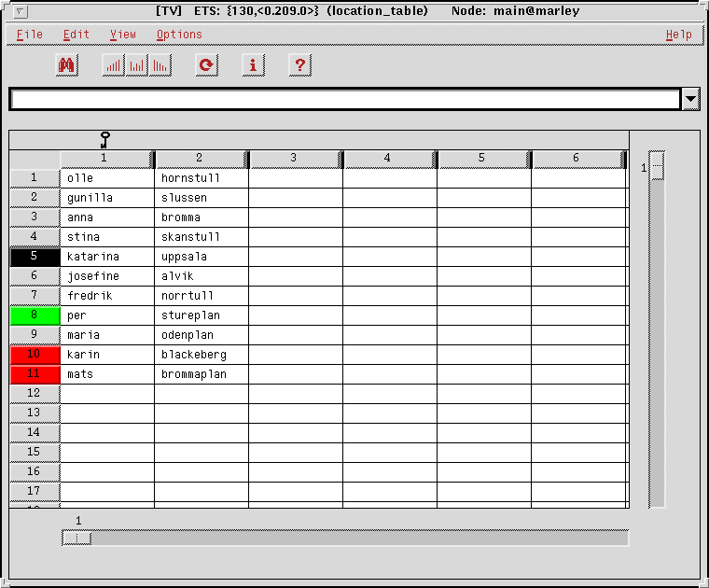Click the vertical scrollbar thumb

tap(657, 165)
